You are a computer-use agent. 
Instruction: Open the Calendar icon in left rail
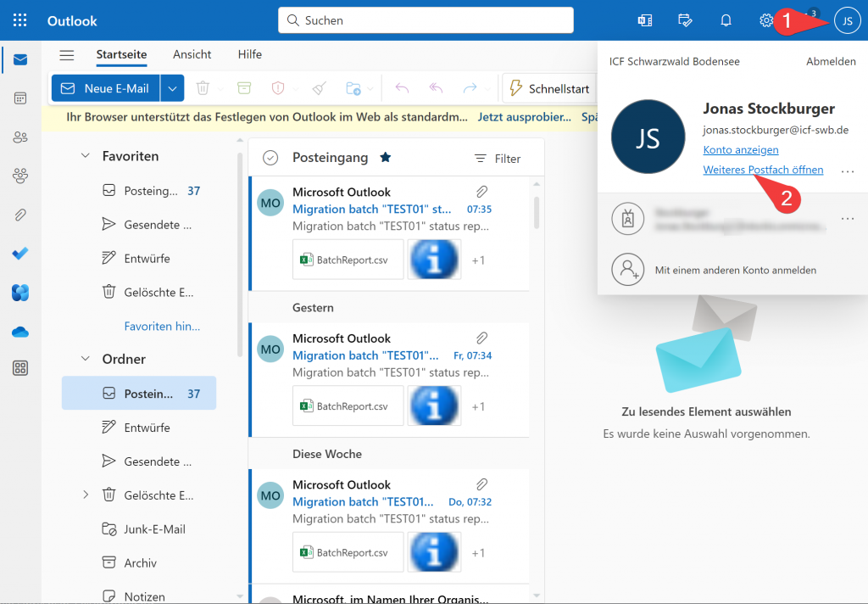[20, 98]
